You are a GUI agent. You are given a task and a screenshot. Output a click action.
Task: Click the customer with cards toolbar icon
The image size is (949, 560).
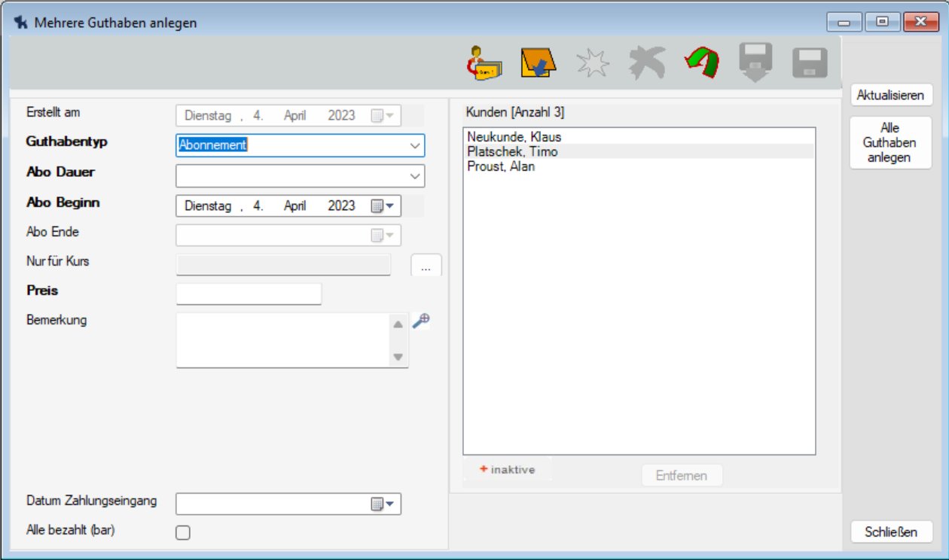(484, 63)
